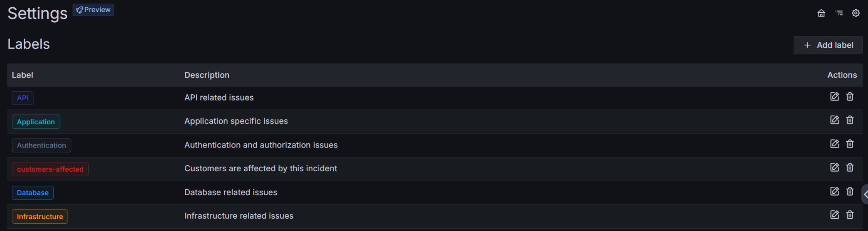Viewport: 868px width, 231px height.
Task: Click the Add label button
Action: pyautogui.click(x=828, y=45)
